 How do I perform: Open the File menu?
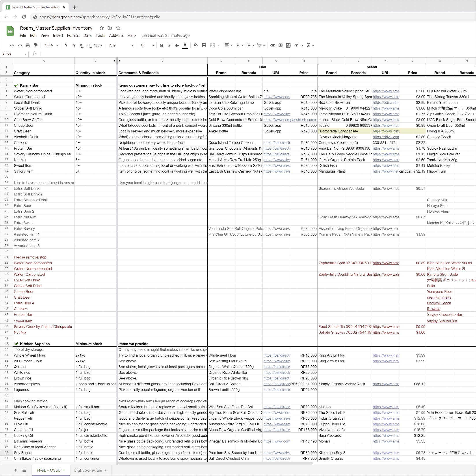click(x=23, y=35)
